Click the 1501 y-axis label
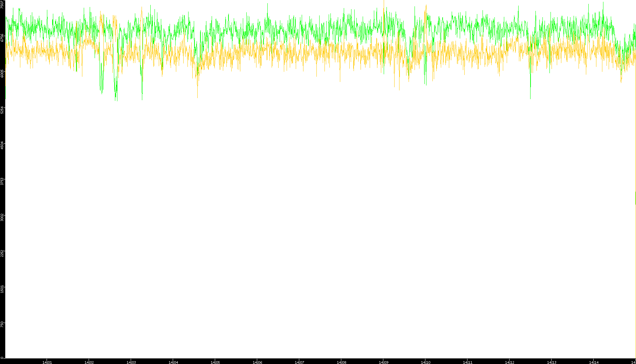636x364 pixels. tap(2, 289)
